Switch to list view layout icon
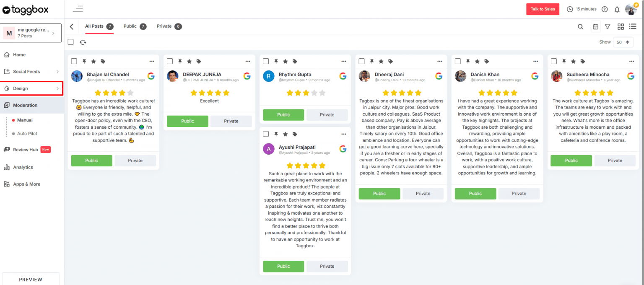644x285 pixels. [x=633, y=26]
